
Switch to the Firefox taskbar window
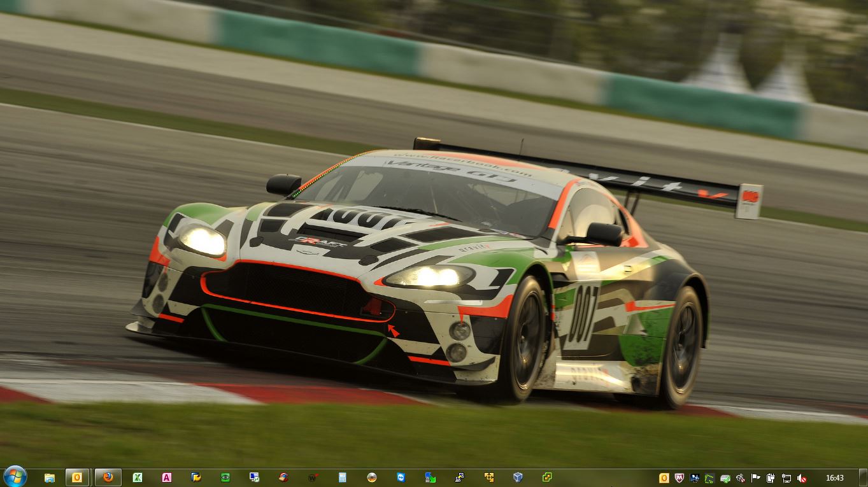point(108,477)
